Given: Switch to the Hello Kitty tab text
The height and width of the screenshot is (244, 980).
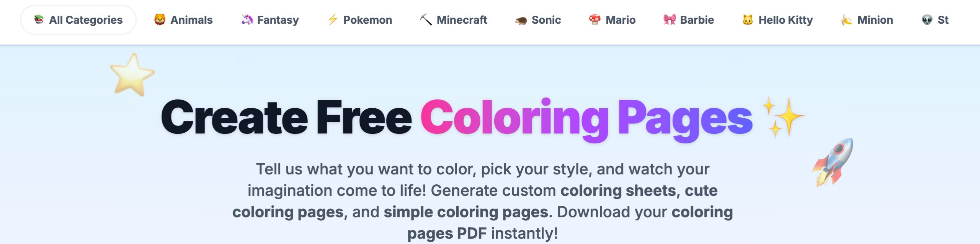Looking at the screenshot, I should pos(786,20).
